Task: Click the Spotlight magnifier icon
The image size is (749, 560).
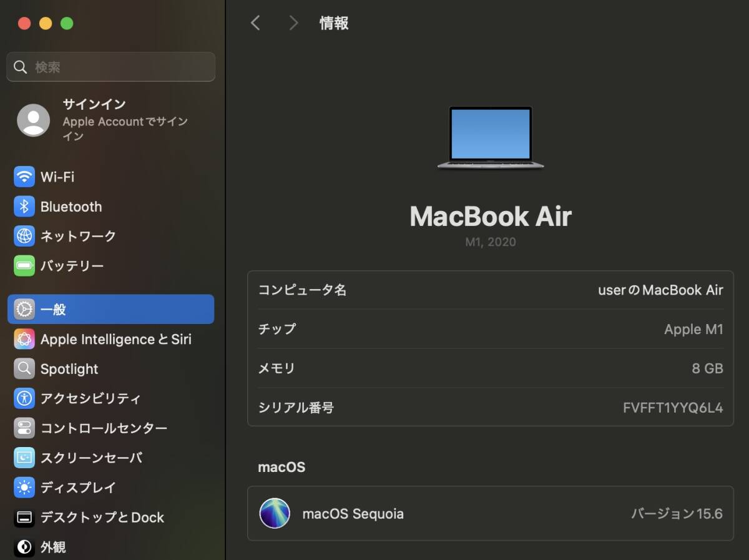Action: [24, 369]
